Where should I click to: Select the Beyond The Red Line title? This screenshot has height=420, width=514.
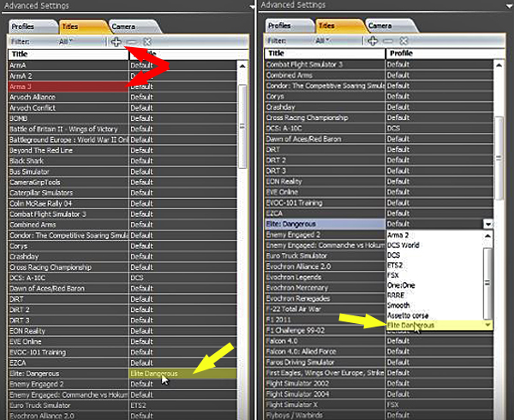pos(69,150)
